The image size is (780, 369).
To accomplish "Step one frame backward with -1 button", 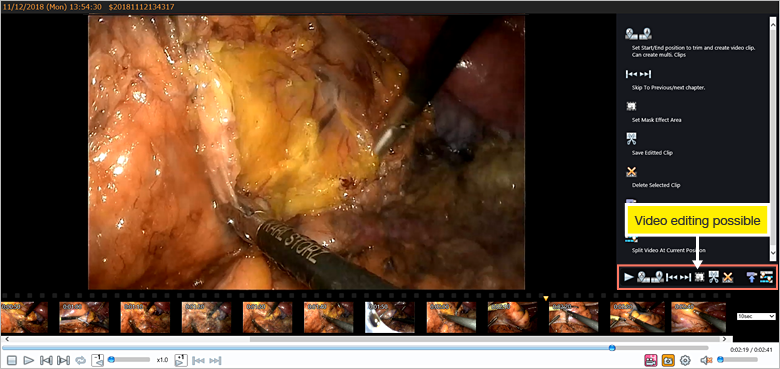I will tap(98, 360).
